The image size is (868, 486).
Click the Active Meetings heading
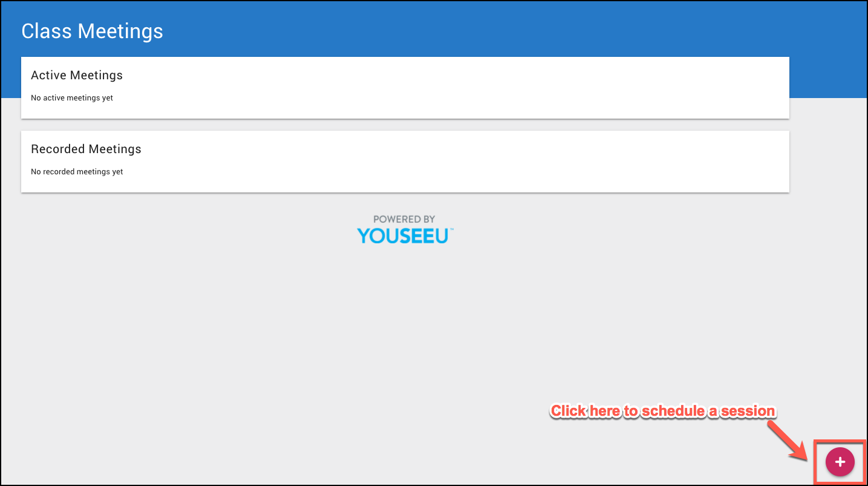click(x=77, y=75)
